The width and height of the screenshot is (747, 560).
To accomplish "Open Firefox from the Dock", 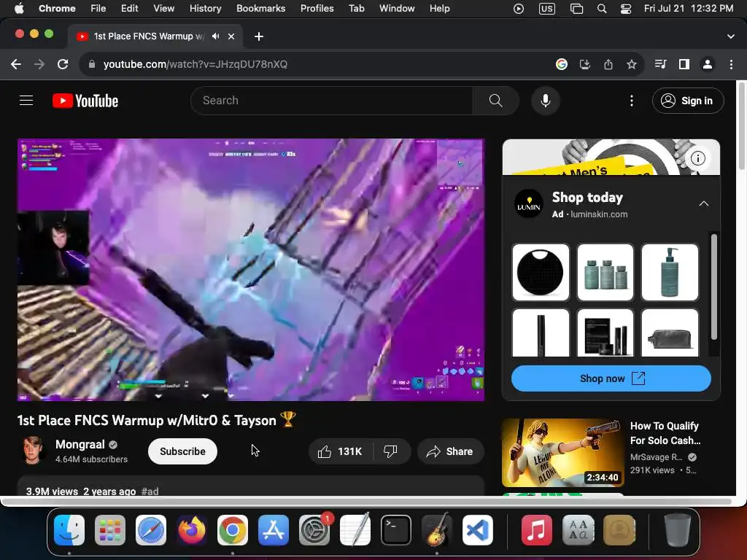I will [192, 530].
